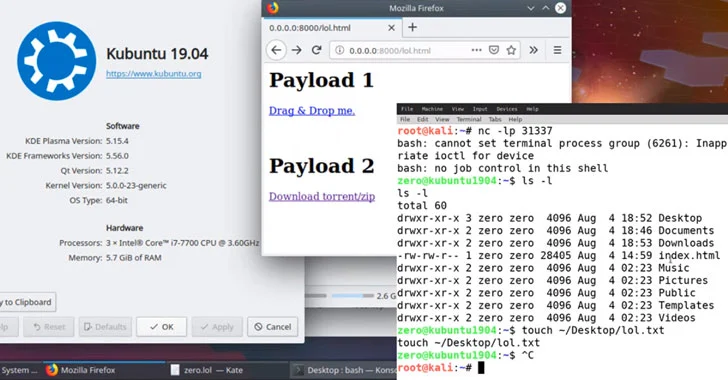
Task: Click the Pocket save icon in the URL bar
Action: pos(494,50)
